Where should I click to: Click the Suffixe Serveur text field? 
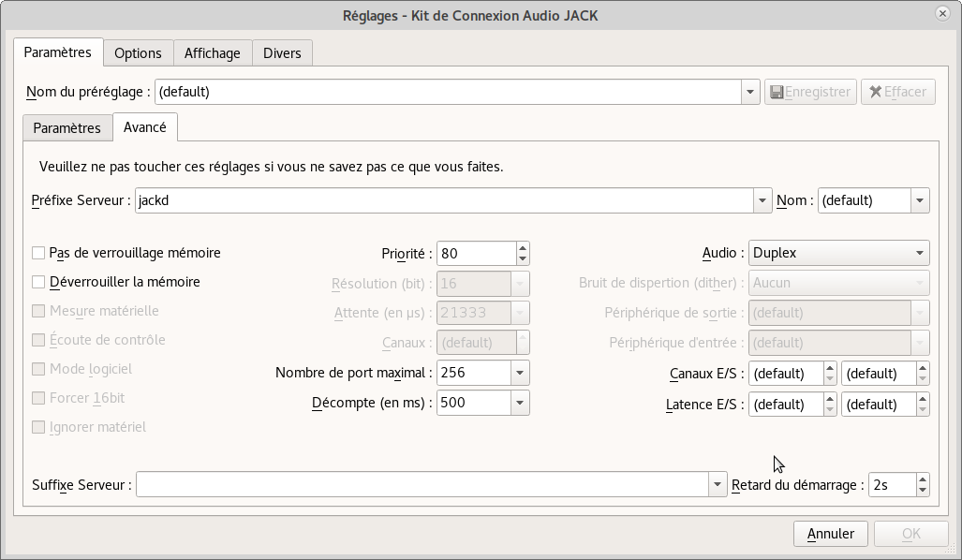[x=422, y=485]
